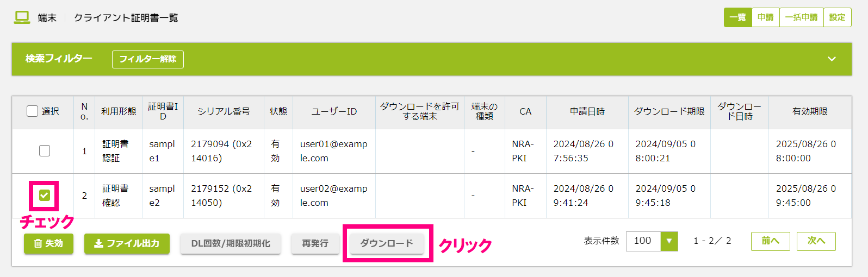Click the laptop terminal icon in header
Screen dimensions: 868x277
click(x=22, y=17)
